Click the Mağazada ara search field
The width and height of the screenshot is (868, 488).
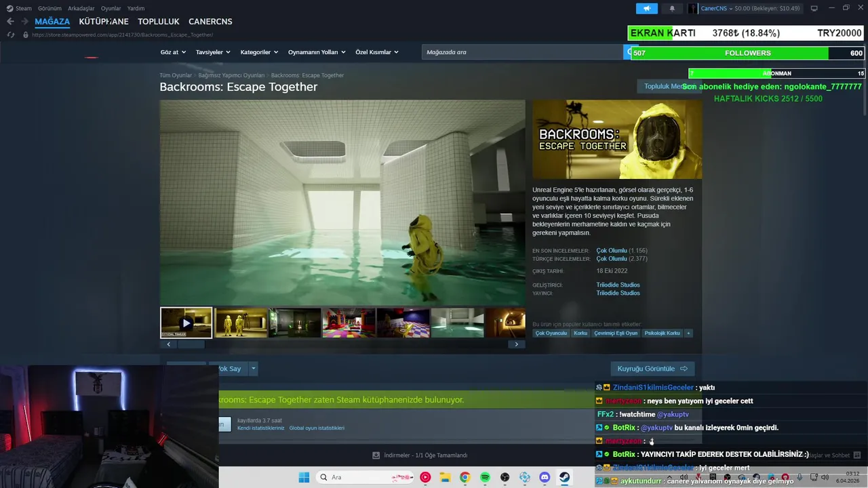522,52
